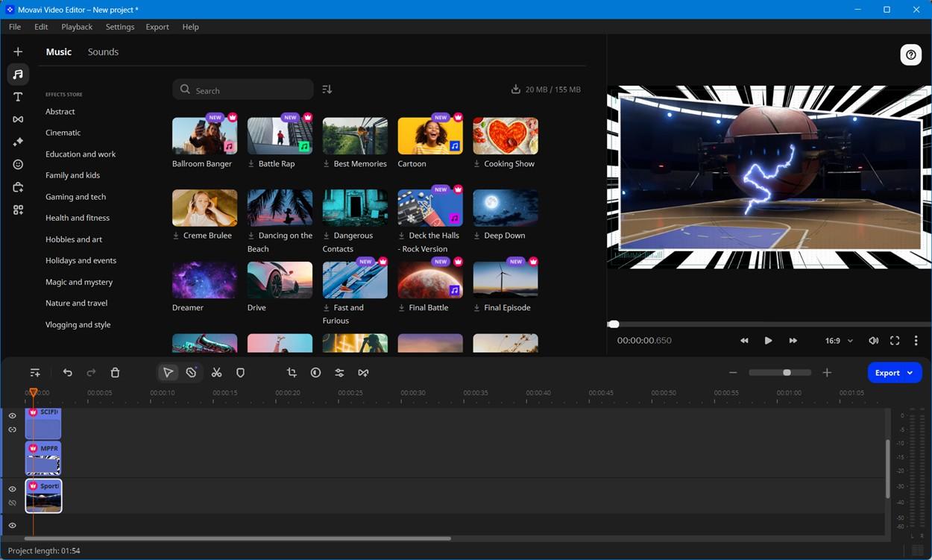
Task: Select the Ballroom Banger track thumbnail
Action: click(205, 136)
